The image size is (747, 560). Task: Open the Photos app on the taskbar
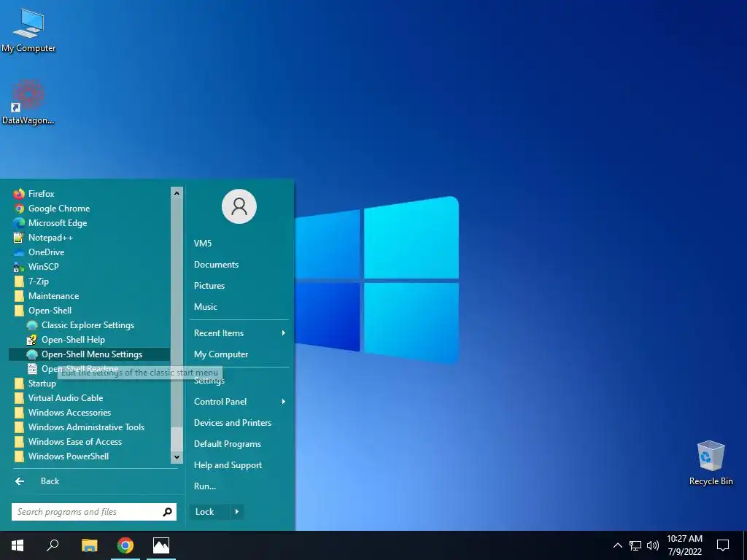coord(161,545)
